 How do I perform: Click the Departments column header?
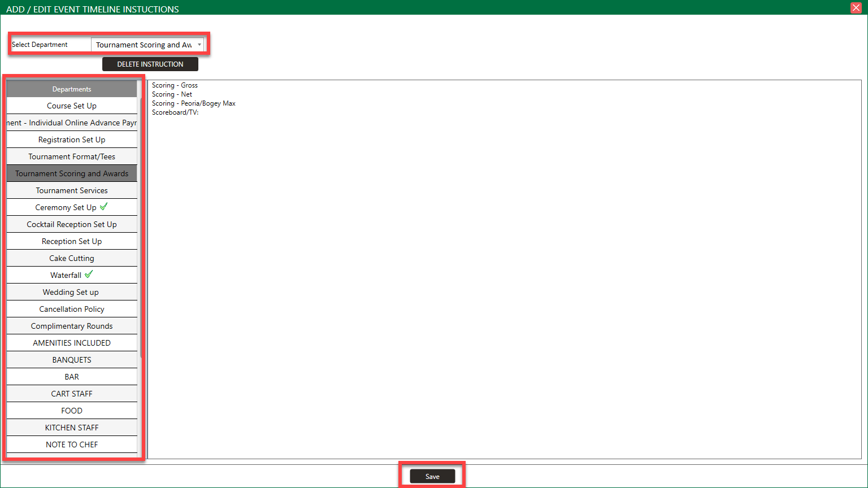(x=72, y=89)
